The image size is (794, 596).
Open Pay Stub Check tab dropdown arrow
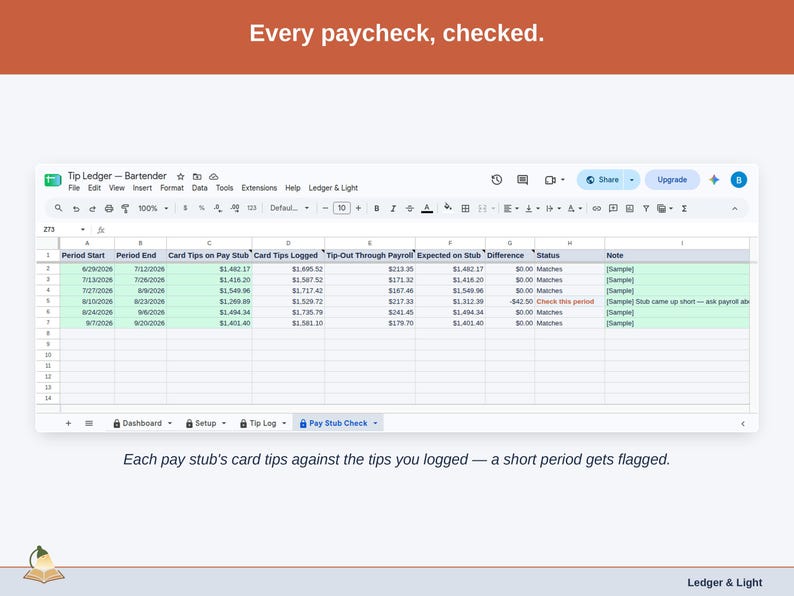tap(375, 423)
